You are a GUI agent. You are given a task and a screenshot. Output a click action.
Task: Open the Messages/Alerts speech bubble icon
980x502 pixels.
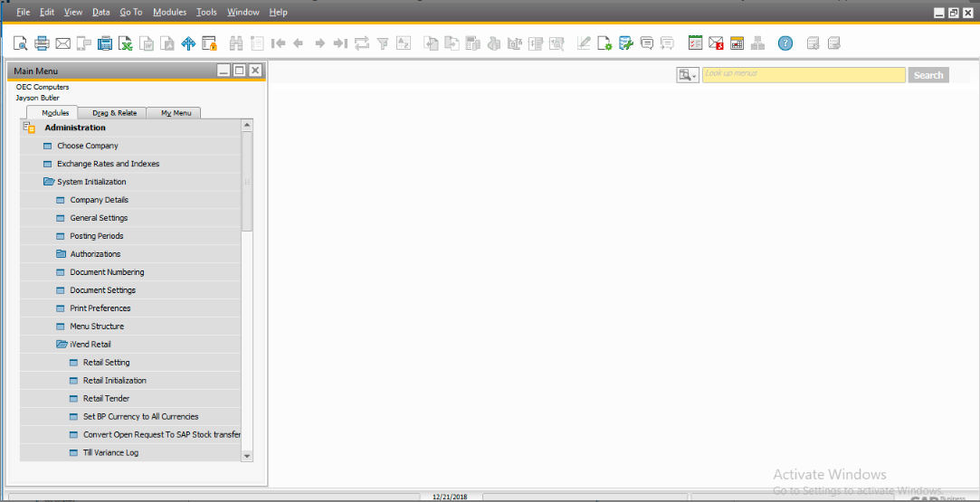point(647,43)
